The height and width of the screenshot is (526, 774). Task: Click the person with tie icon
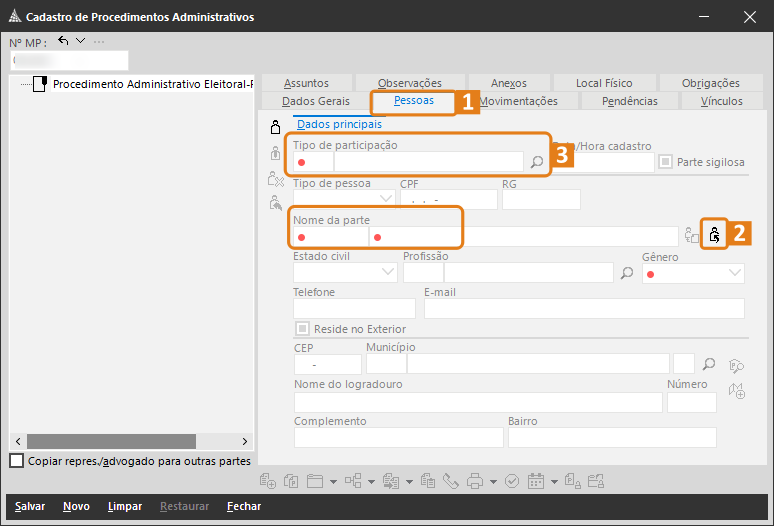pyautogui.click(x=275, y=153)
